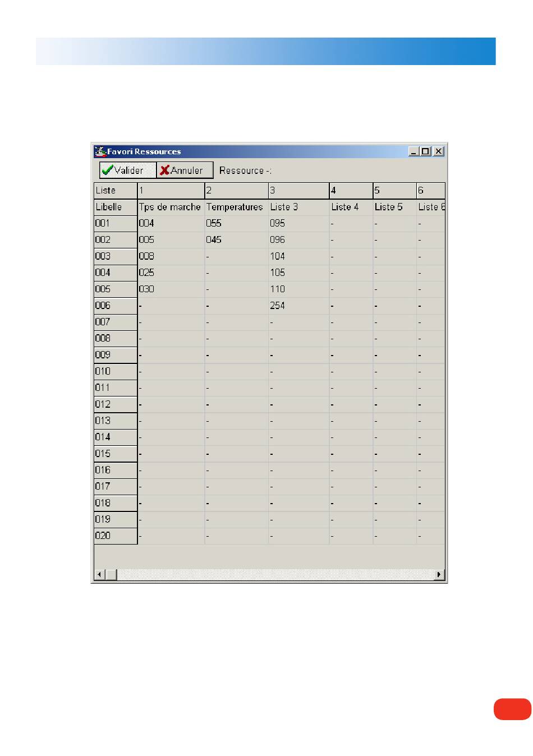Select row header 001

116,223
